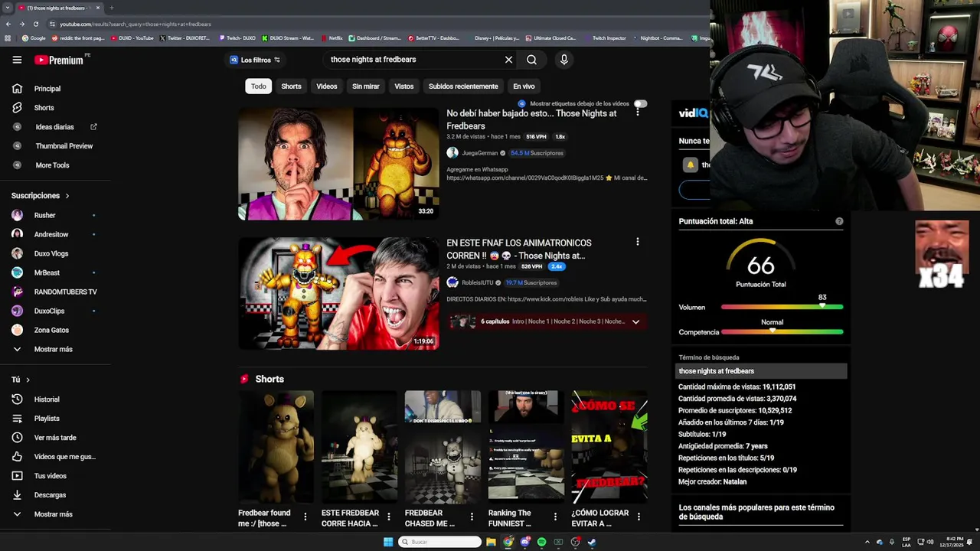Open Descargas from the sidebar
Viewport: 980px width, 551px height.
point(50,495)
